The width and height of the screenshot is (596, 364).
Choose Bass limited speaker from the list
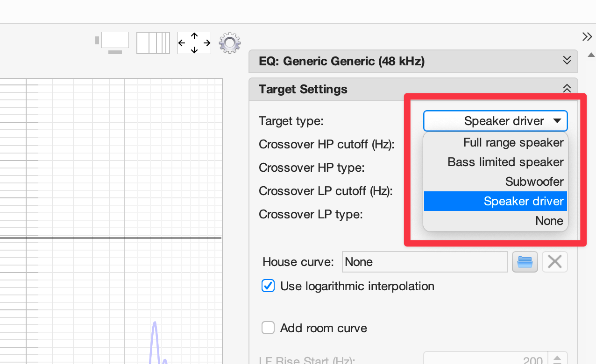[x=505, y=162]
